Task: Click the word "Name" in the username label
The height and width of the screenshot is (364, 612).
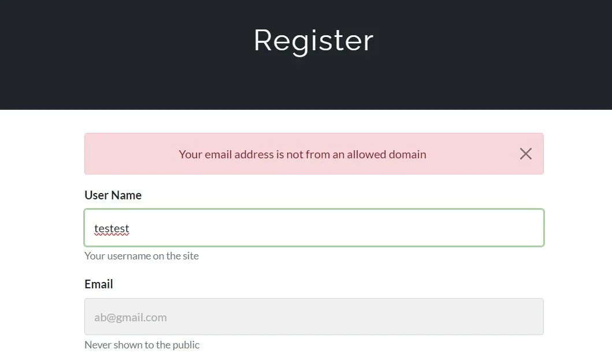Action: pos(127,195)
